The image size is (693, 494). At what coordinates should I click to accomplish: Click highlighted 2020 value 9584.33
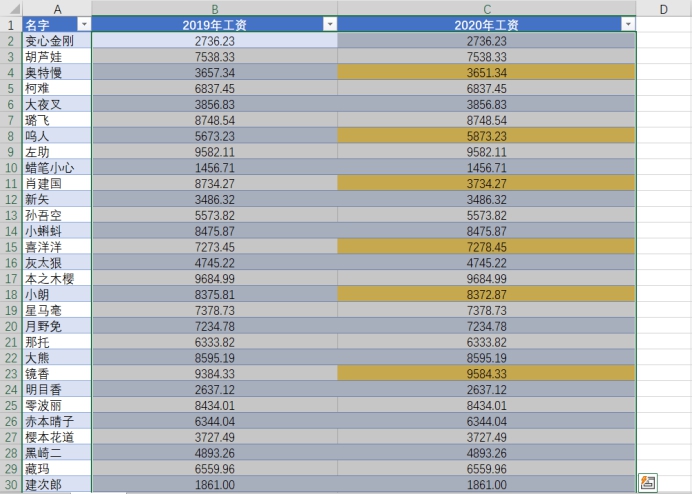pos(487,373)
